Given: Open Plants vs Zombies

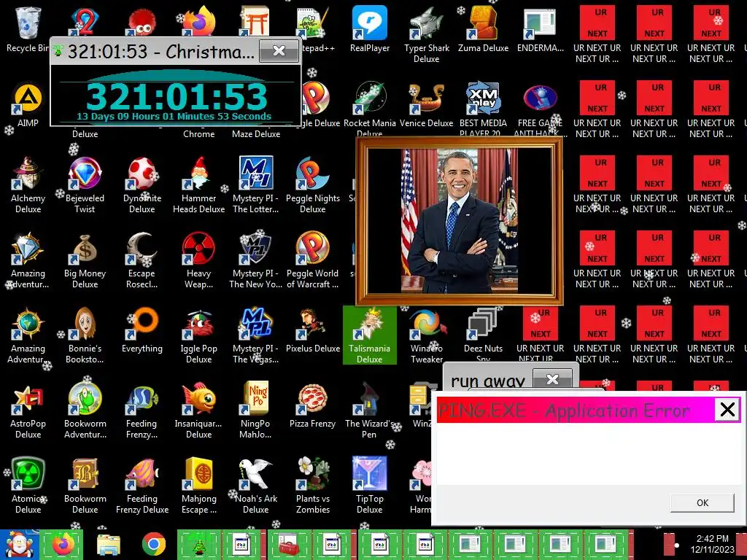Looking at the screenshot, I should 312,485.
